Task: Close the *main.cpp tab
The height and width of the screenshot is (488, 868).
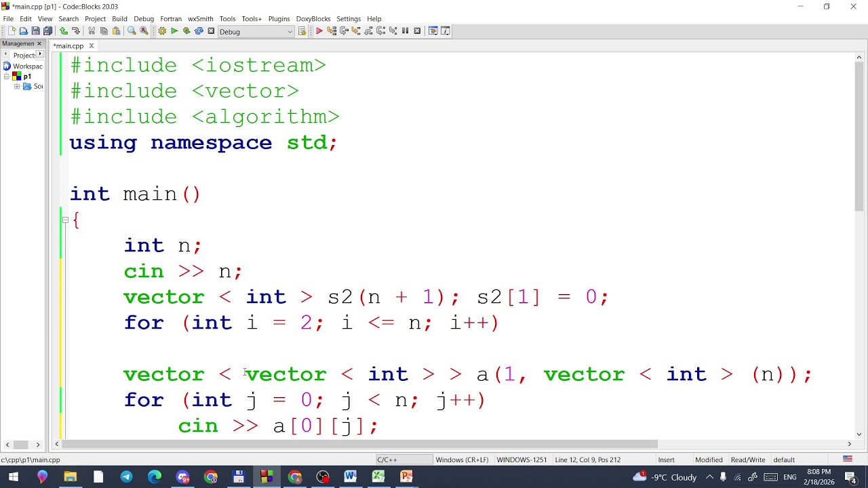Action: [x=91, y=46]
